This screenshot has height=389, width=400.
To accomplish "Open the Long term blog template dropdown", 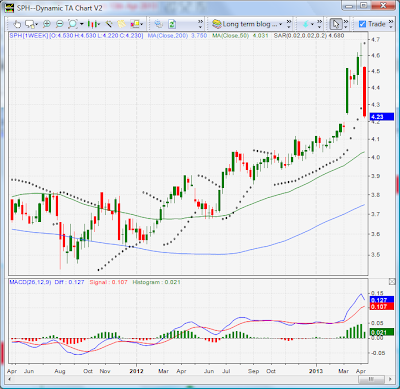I will 247,24.
